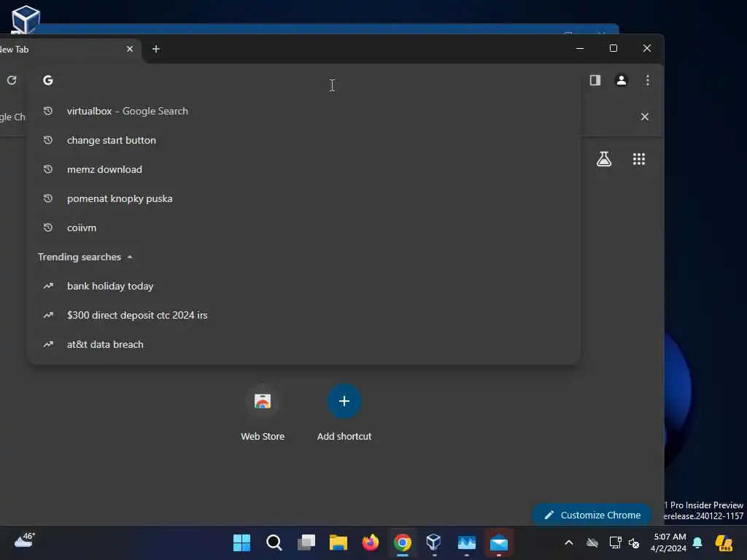Reload the page with the refresh icon
This screenshot has width=747, height=560.
[12, 80]
